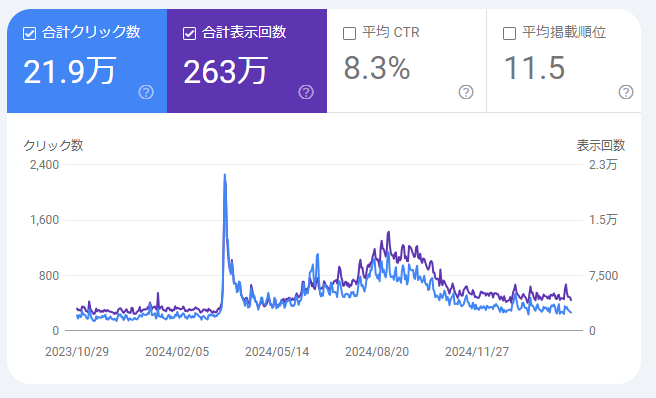
Task: Select the 11.5 average position value
Action: (535, 68)
